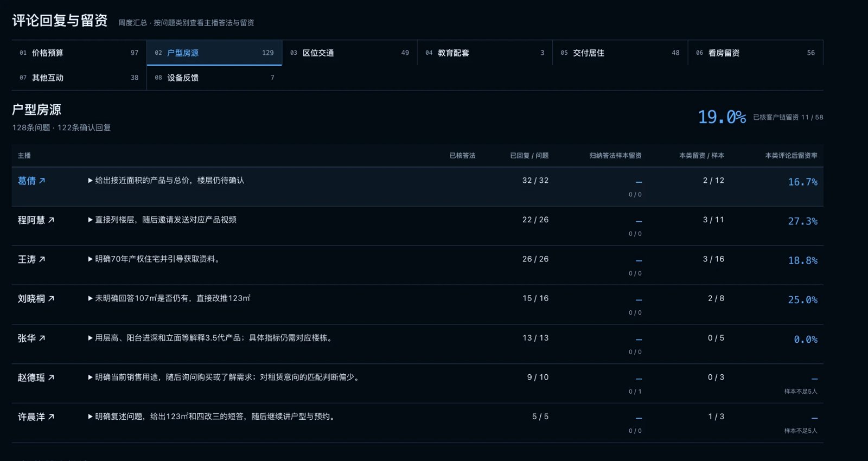Click the 已核客户链留资 11 / 58 label
Viewport: 868px width, 461px height.
(788, 117)
